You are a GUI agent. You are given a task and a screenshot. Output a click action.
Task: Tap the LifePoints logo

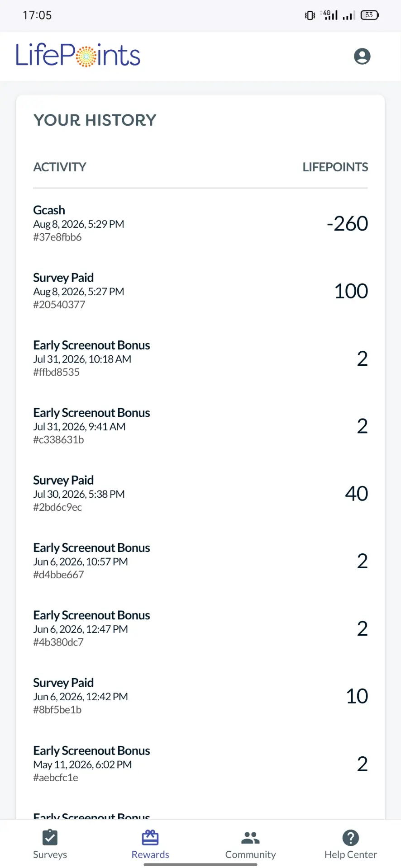click(x=78, y=55)
